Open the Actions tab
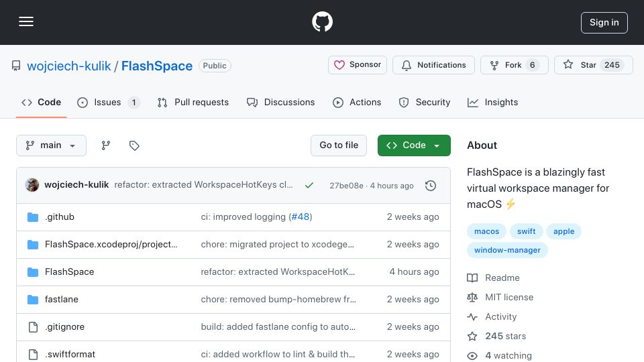This screenshot has width=644, height=362. (357, 102)
